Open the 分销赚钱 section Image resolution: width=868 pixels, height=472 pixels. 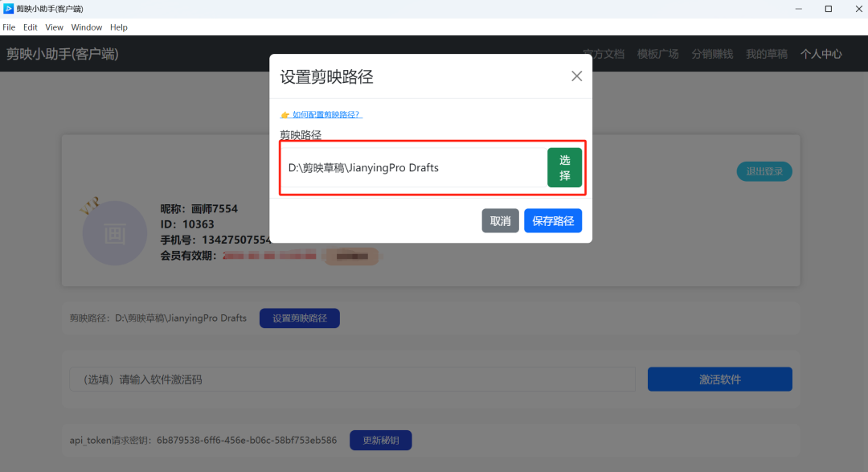point(712,53)
